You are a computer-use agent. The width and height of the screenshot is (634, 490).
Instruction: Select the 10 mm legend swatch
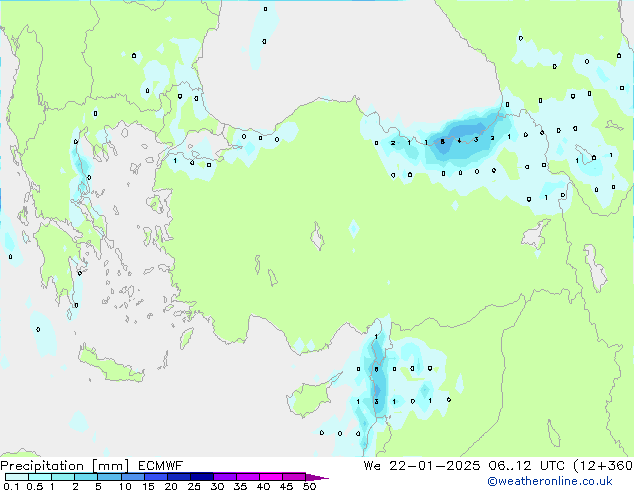point(133,478)
